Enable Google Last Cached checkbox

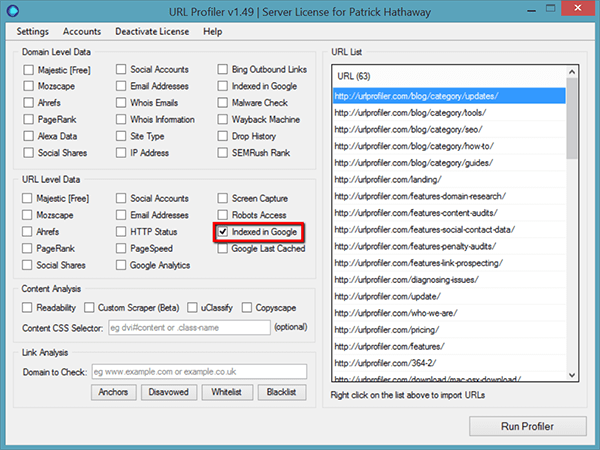coord(222,248)
